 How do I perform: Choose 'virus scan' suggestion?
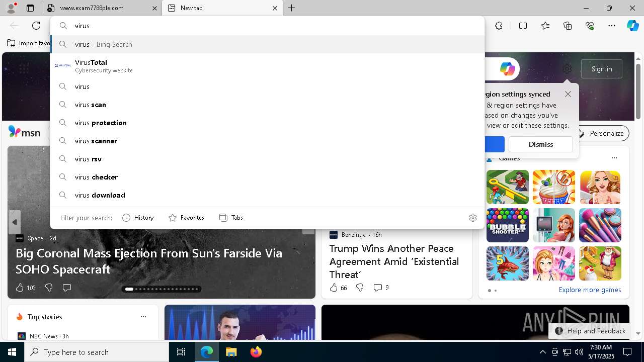(x=267, y=105)
